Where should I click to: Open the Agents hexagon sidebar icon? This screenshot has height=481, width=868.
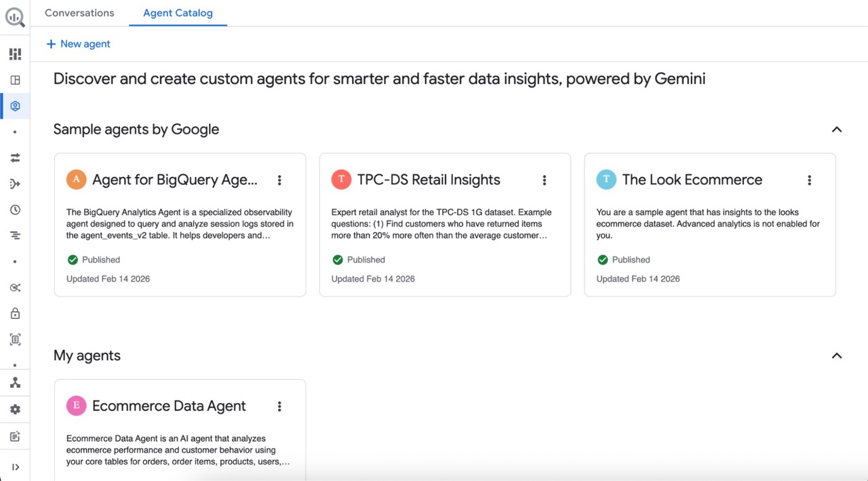[x=15, y=106]
